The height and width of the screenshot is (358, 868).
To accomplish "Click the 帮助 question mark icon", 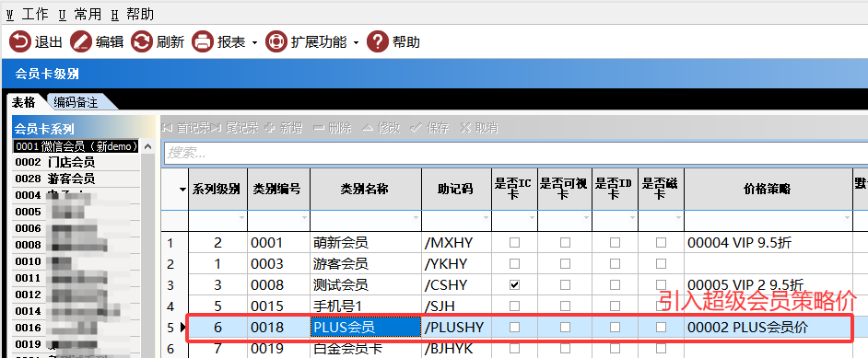I will point(378,42).
